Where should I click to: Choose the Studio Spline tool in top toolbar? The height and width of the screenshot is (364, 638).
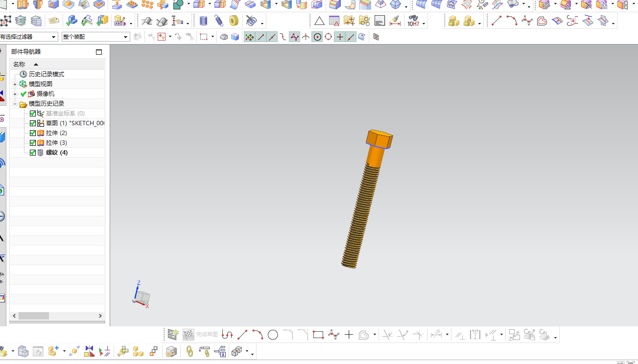pos(527,21)
